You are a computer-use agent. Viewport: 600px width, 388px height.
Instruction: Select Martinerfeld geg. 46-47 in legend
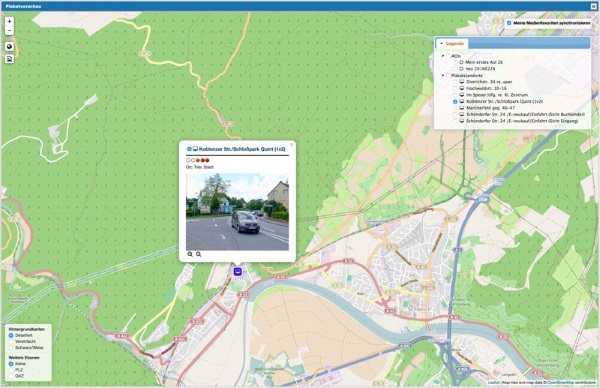pyautogui.click(x=491, y=108)
